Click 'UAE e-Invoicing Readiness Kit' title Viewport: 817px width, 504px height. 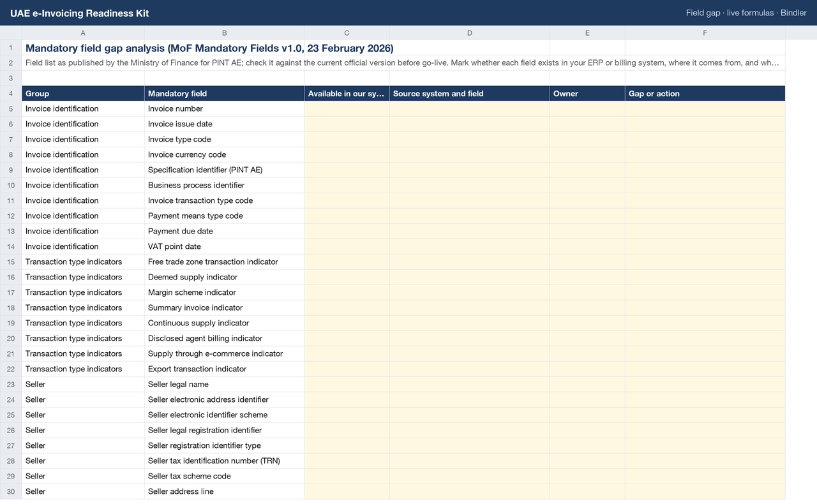[79, 13]
